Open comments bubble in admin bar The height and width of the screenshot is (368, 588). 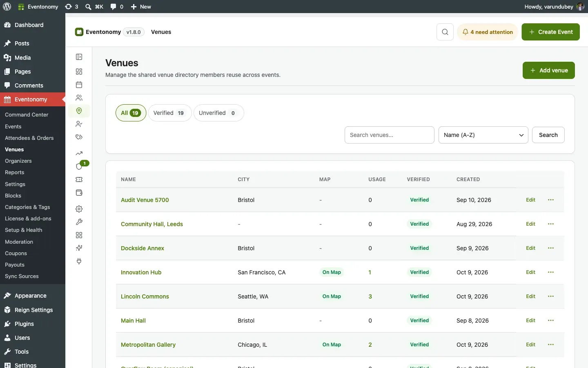coord(117,7)
